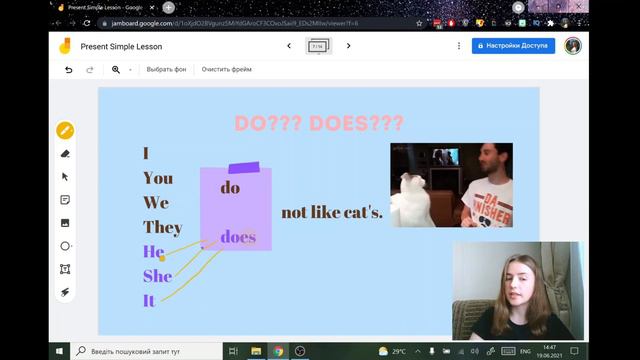Open the 29°C weather widget
Screen dimensions: 640x360
tap(392, 351)
